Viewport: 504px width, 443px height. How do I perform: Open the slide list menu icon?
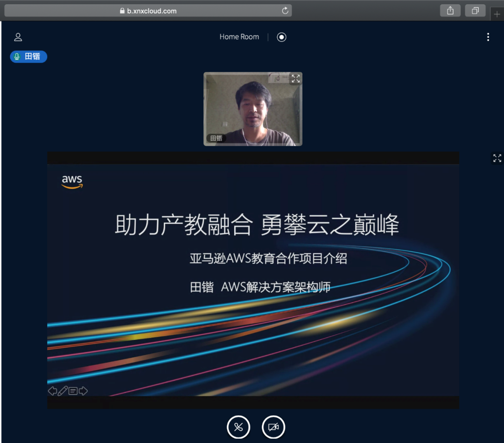click(73, 391)
